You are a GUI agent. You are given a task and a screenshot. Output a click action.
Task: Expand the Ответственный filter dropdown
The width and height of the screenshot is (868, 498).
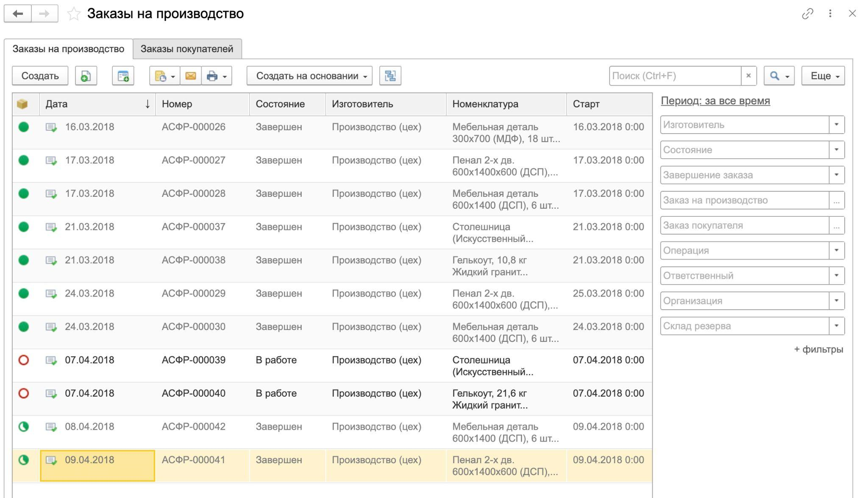click(x=837, y=276)
